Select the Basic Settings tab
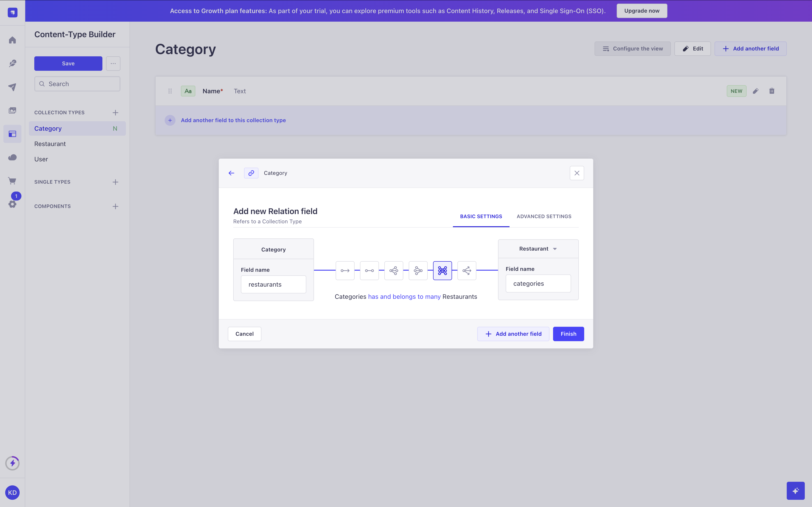The height and width of the screenshot is (507, 812). click(x=481, y=216)
